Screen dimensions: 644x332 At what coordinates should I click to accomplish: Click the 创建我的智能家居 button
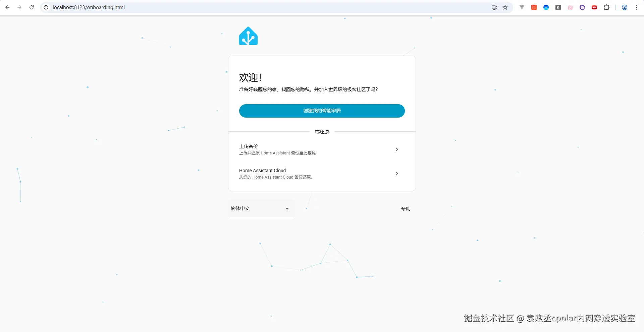tap(322, 111)
